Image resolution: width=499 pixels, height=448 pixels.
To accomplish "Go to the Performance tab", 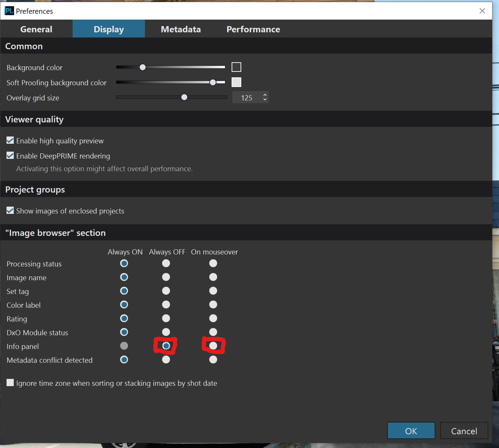I will (253, 29).
